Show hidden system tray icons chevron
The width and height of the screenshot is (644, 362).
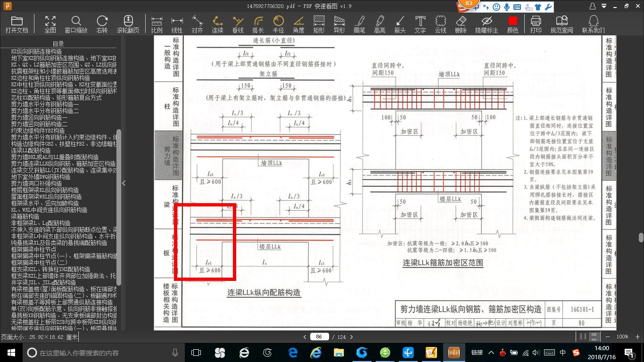(x=491, y=352)
